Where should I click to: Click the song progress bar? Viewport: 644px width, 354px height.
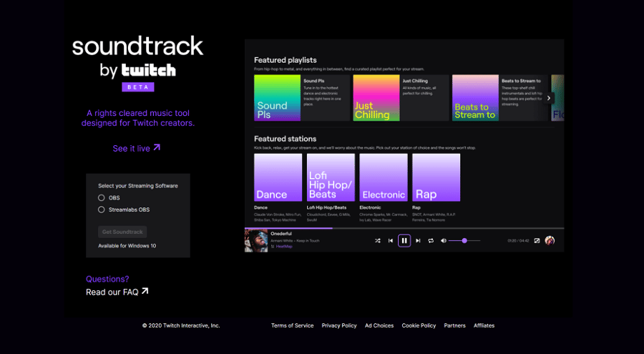pyautogui.click(x=404, y=228)
